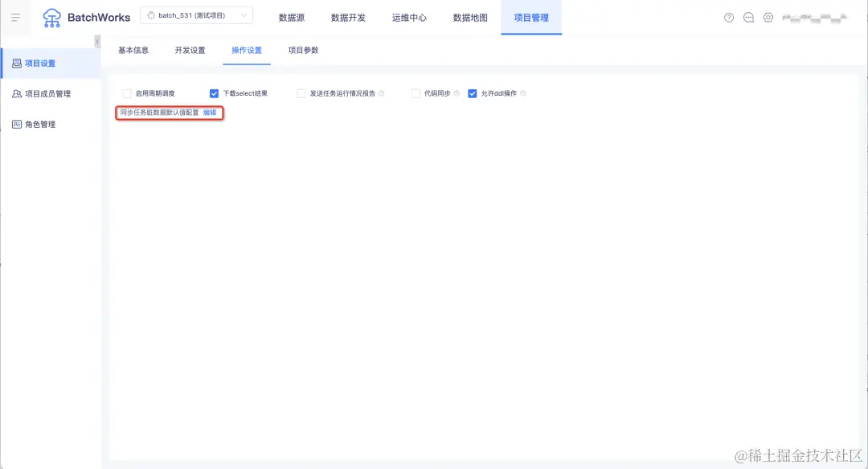The image size is (868, 469).
Task: Click help icon next to 允许ddl操作
Action: click(523, 93)
